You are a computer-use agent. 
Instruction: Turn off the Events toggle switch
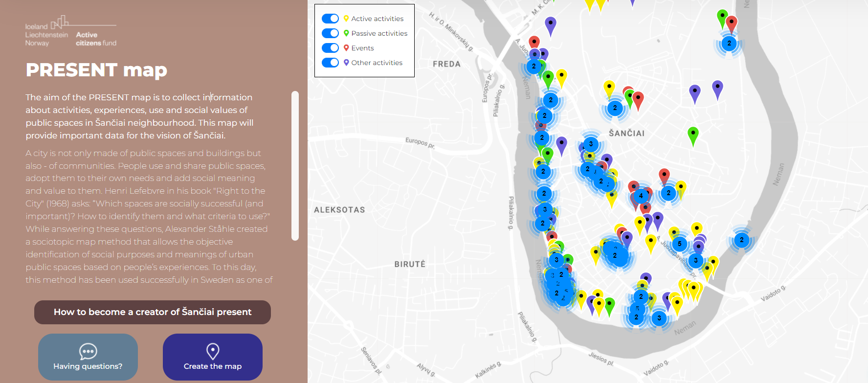tap(330, 48)
